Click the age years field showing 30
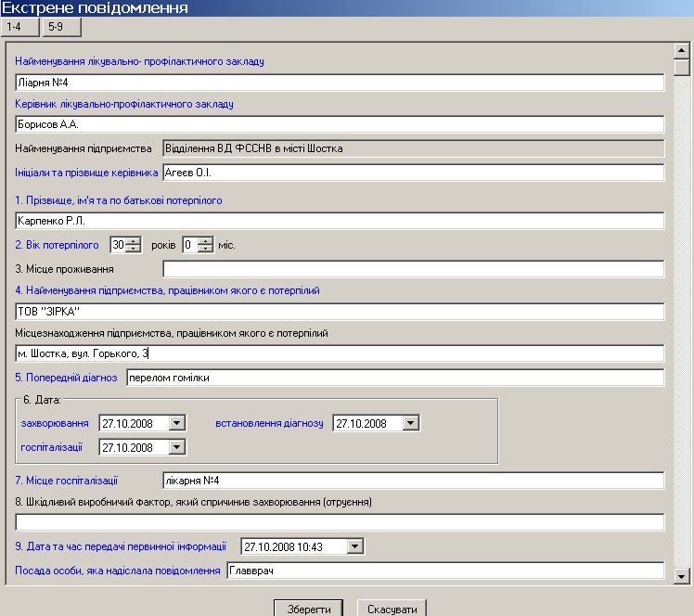This screenshot has height=616, width=694. 118,245
